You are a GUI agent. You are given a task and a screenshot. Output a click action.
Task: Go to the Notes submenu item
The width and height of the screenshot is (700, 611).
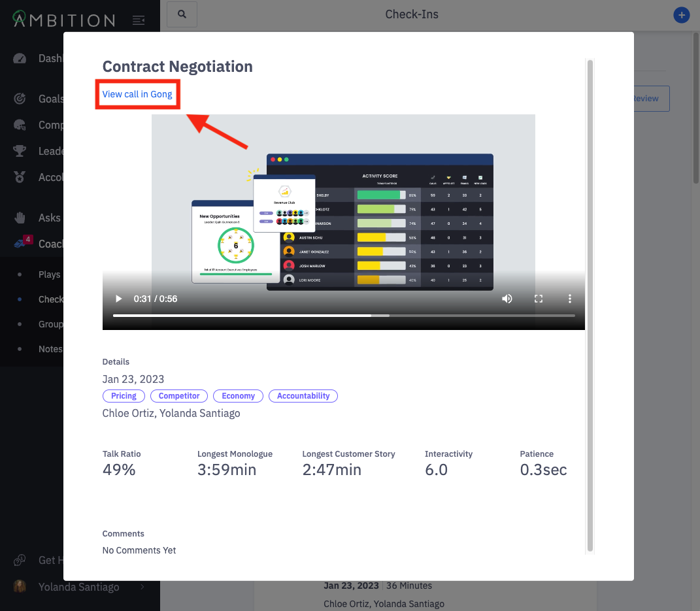coord(50,349)
